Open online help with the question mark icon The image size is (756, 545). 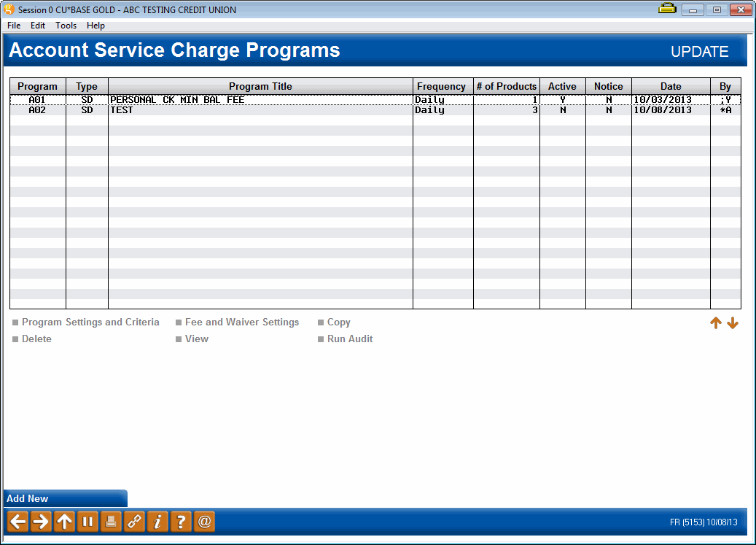pyautogui.click(x=180, y=521)
